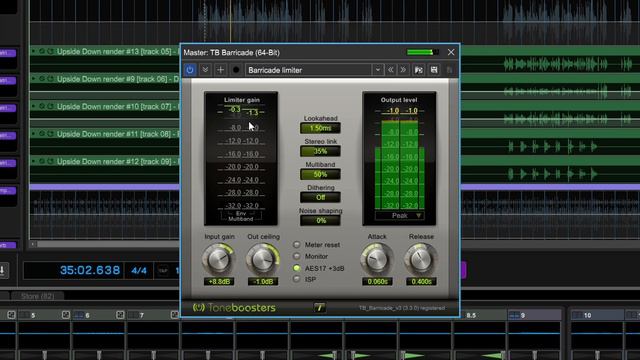Click the horizontal scrollbar left arrow below tracks

(33, 244)
